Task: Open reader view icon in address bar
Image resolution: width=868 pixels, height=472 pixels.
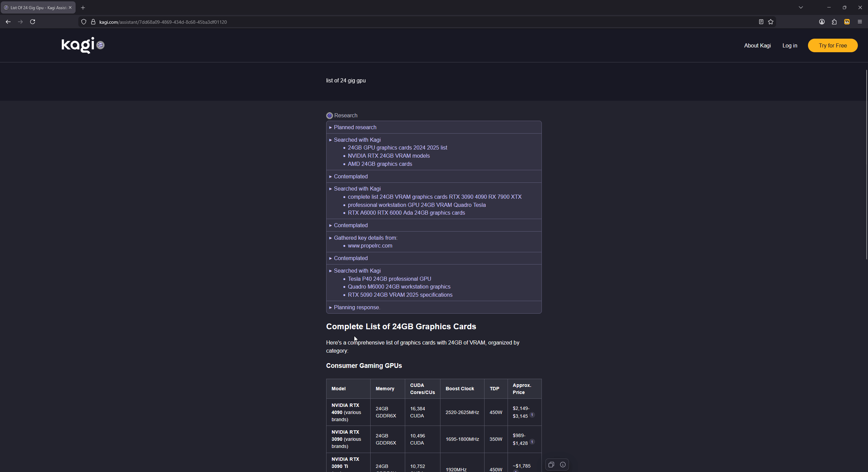Action: (x=761, y=22)
